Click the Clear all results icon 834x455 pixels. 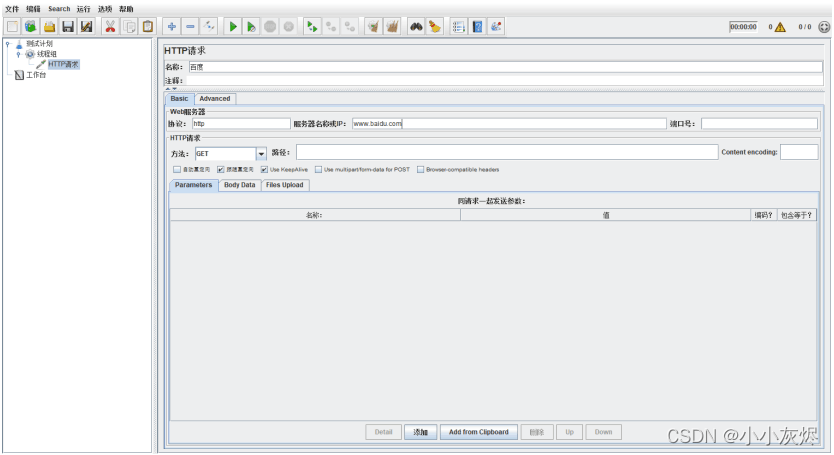[392, 26]
